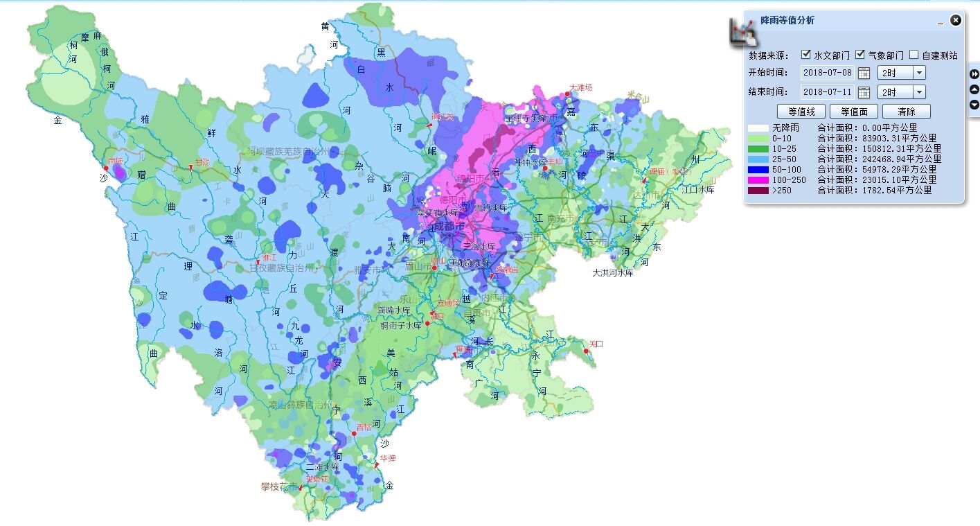980x526 pixels.
Task: Click the 二滩水库 map label
Action: coord(322,467)
